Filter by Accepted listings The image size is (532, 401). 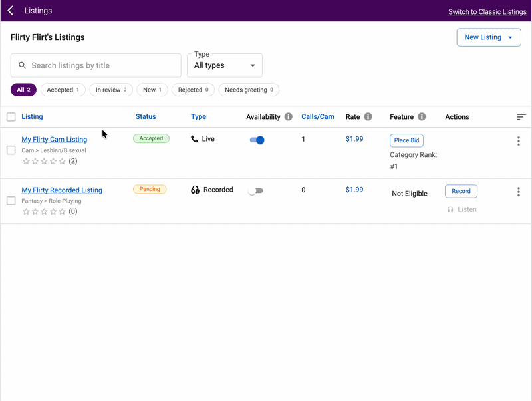(63, 90)
